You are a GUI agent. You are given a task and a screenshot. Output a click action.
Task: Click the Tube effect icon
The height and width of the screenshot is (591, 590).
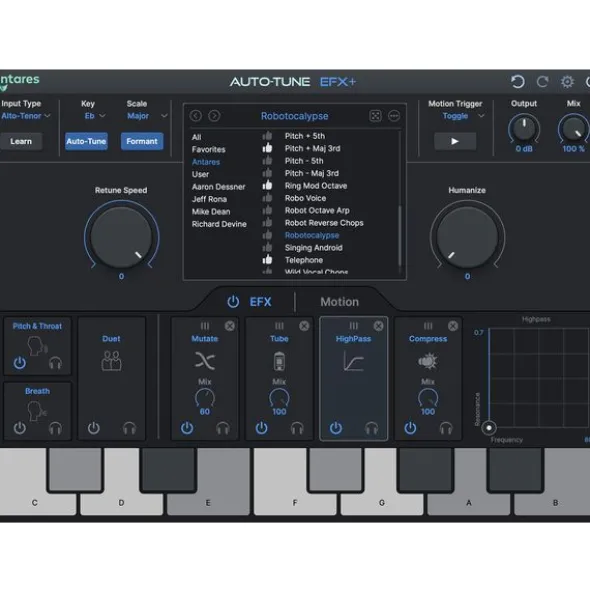click(x=279, y=361)
